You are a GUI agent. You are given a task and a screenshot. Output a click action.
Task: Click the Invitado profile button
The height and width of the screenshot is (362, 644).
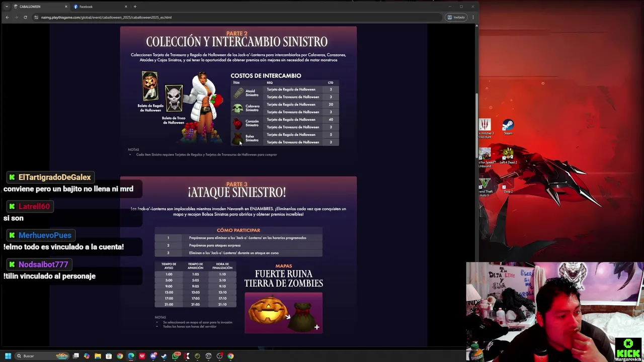point(456,17)
